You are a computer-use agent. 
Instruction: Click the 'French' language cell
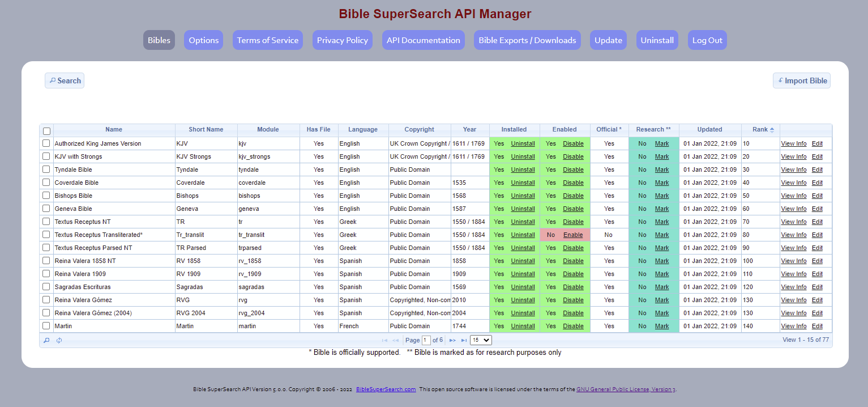363,326
